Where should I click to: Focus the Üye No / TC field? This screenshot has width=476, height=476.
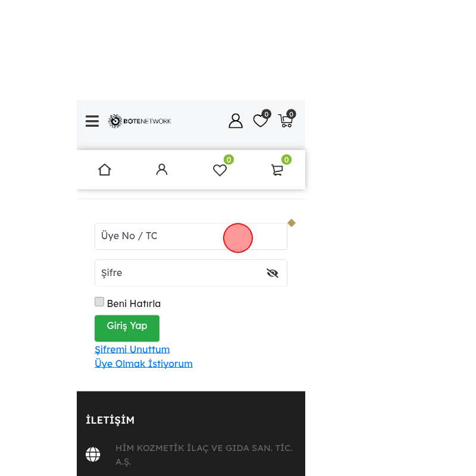[x=191, y=236]
